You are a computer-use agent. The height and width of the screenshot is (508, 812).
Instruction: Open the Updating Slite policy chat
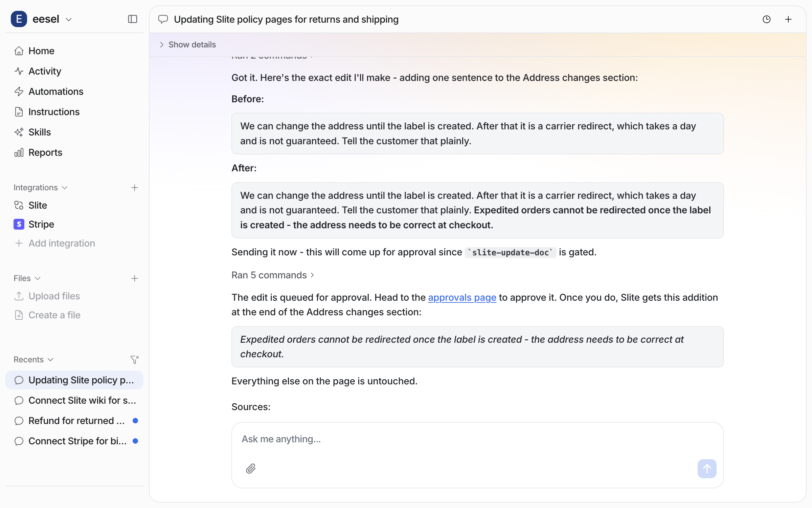(x=74, y=380)
